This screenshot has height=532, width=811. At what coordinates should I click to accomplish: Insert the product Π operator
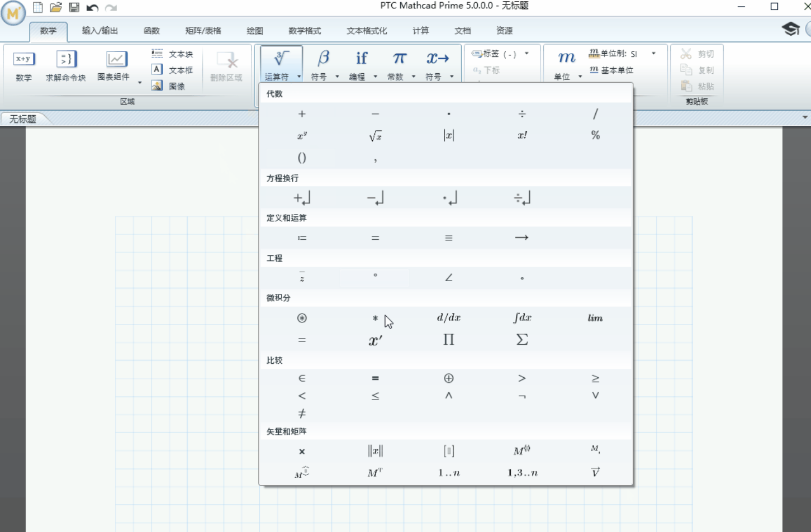coord(448,340)
